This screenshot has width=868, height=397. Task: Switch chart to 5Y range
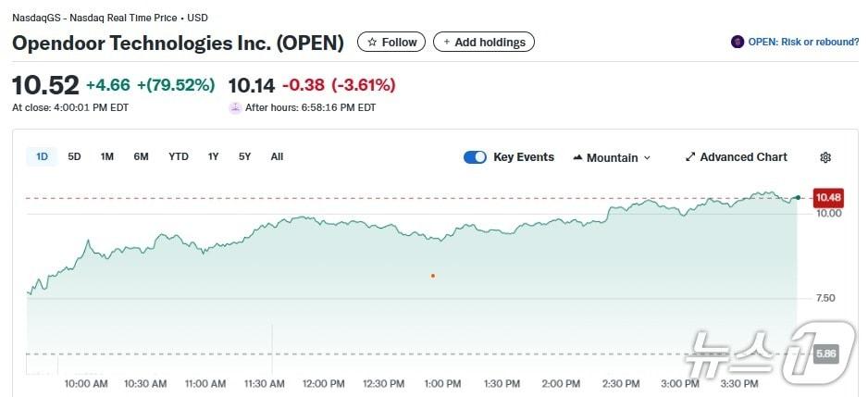244,156
